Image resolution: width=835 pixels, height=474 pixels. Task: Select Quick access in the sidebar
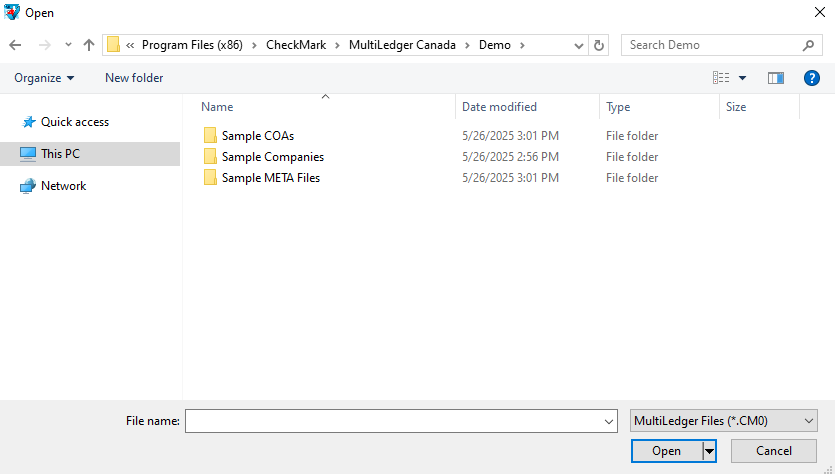point(74,122)
